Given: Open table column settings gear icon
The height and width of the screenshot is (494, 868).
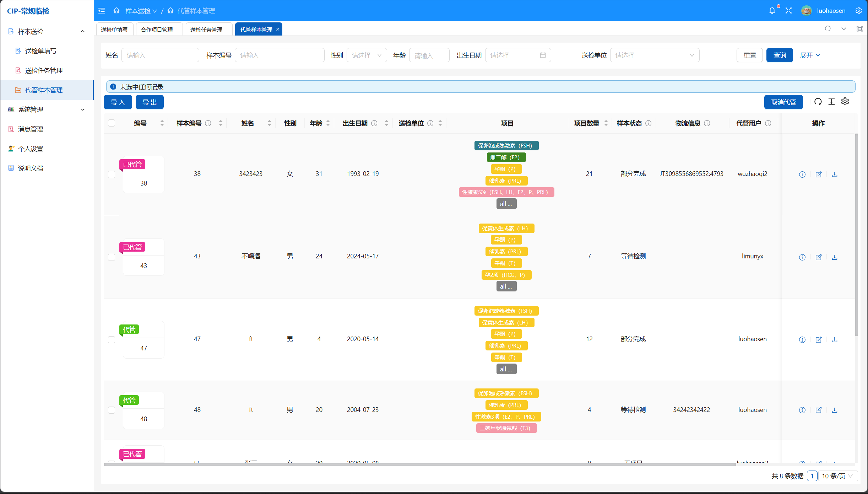Looking at the screenshot, I should (845, 102).
